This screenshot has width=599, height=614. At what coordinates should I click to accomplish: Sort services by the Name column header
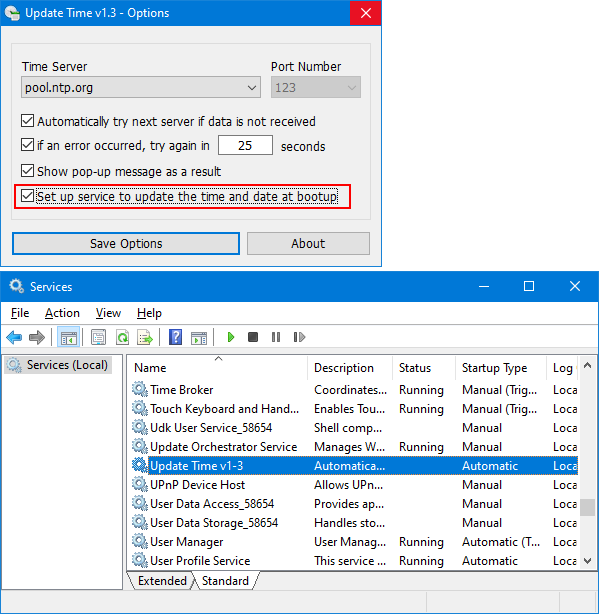pos(217,368)
